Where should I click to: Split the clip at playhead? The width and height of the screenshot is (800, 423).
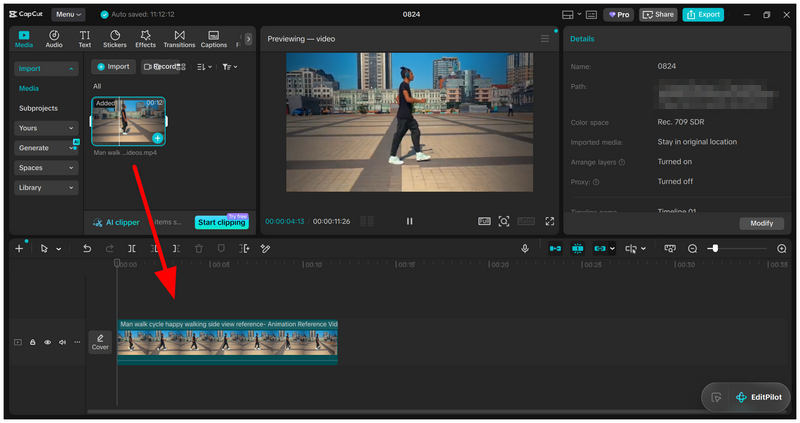pyautogui.click(x=132, y=248)
